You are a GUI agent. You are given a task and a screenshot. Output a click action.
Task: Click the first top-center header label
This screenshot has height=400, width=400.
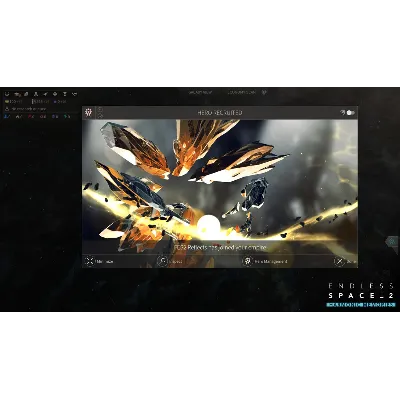pyautogui.click(x=200, y=92)
